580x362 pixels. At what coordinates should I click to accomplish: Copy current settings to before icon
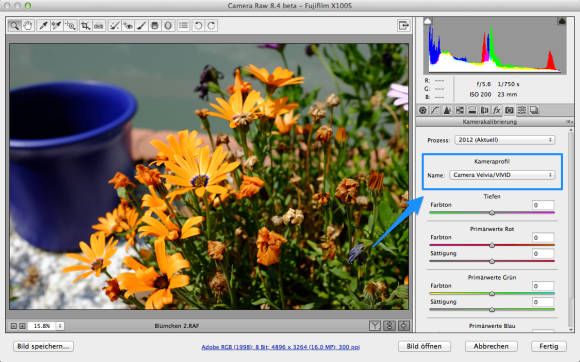pos(404,325)
